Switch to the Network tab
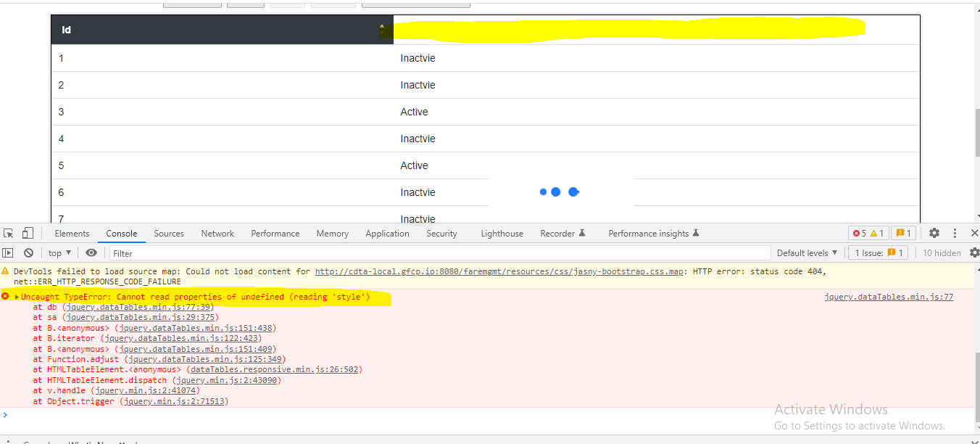Screen dimensions: 980x444 tap(217, 233)
